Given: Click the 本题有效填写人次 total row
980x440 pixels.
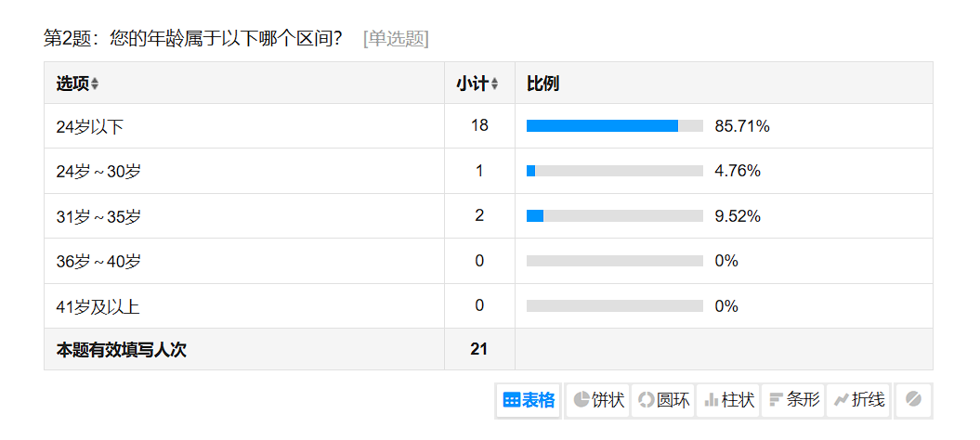Looking at the screenshot, I should [127, 350].
